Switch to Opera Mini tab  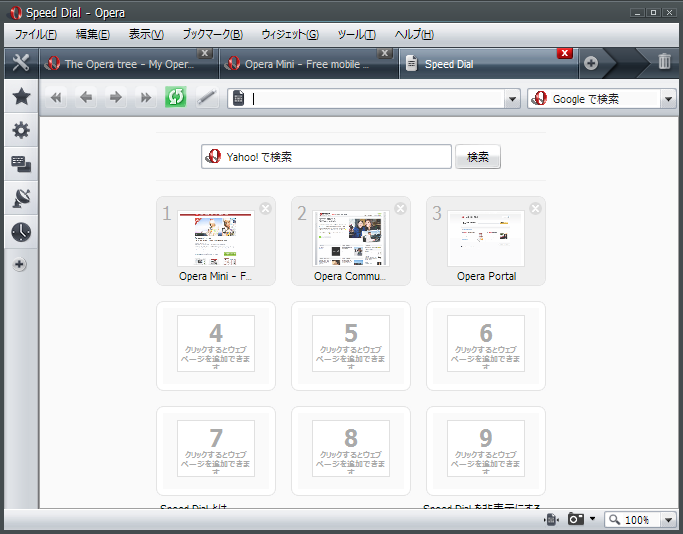[309, 64]
